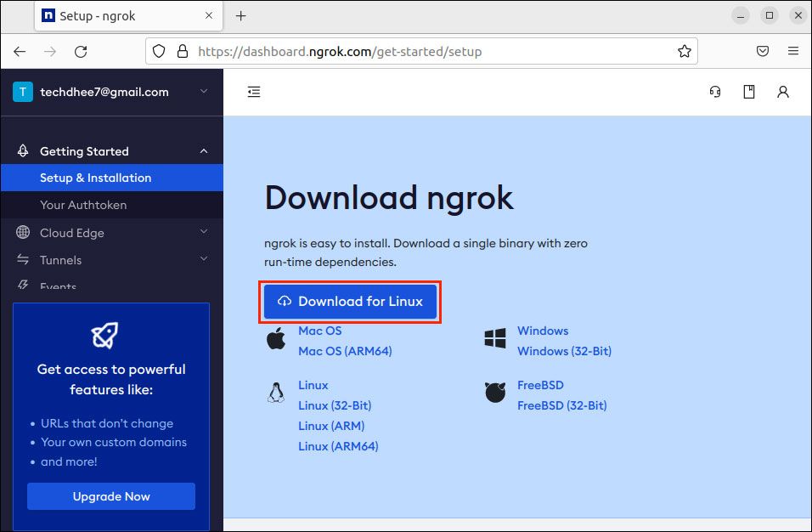The height and width of the screenshot is (532, 812).
Task: Click Download for Linux button
Action: (x=350, y=302)
